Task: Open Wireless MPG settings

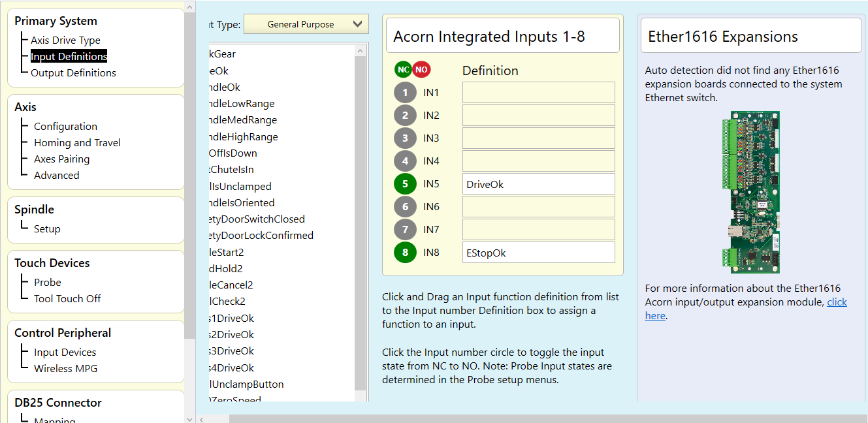Action: click(65, 369)
